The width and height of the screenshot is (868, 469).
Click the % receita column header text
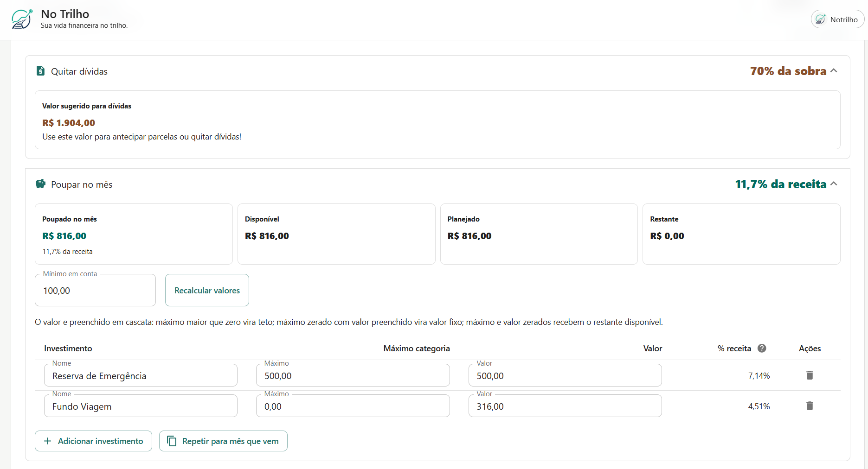coord(734,348)
